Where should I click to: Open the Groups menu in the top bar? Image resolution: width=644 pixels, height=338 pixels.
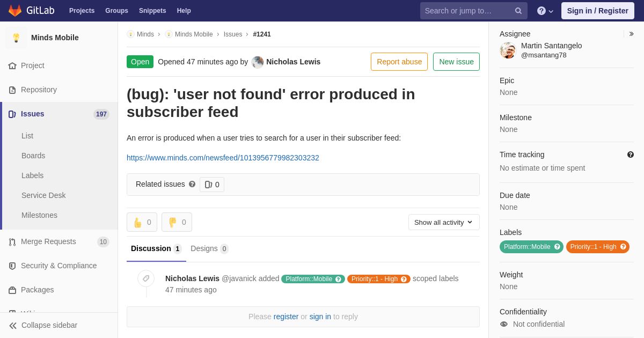click(x=116, y=11)
